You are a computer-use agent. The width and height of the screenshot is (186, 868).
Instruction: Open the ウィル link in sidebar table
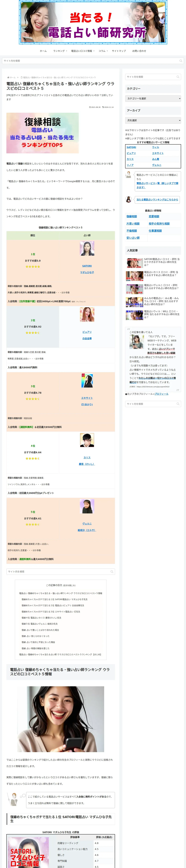[x=156, y=148]
